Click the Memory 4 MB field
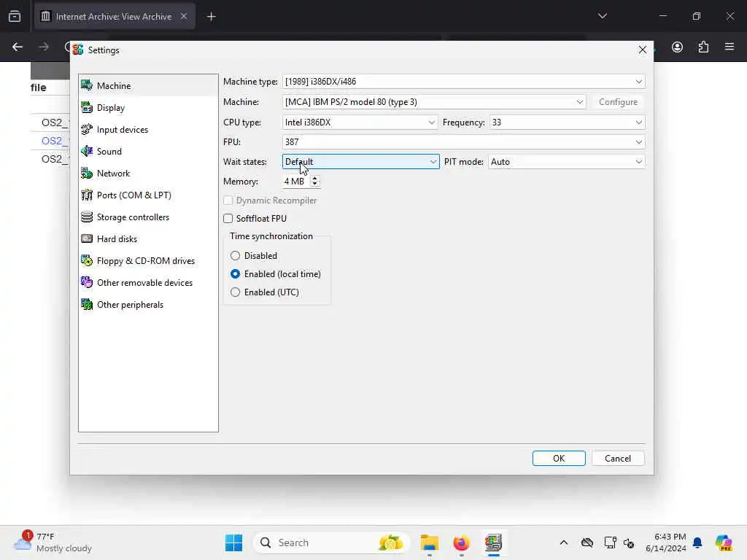Screen dimensions: 747x560 (295, 182)
